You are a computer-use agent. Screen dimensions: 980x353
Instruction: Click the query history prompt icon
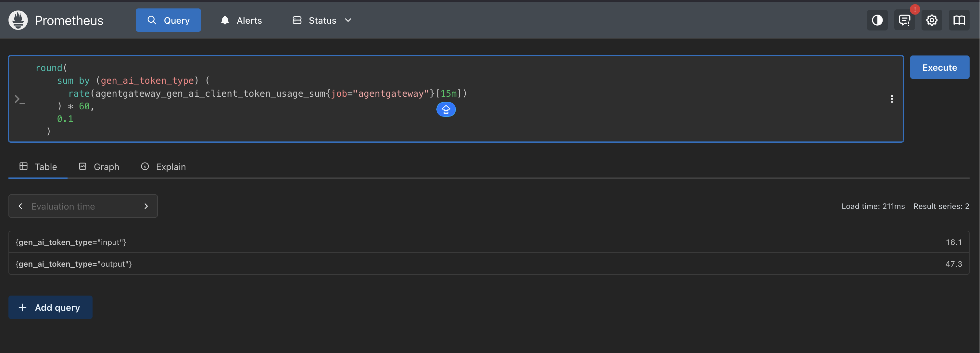[x=20, y=100]
